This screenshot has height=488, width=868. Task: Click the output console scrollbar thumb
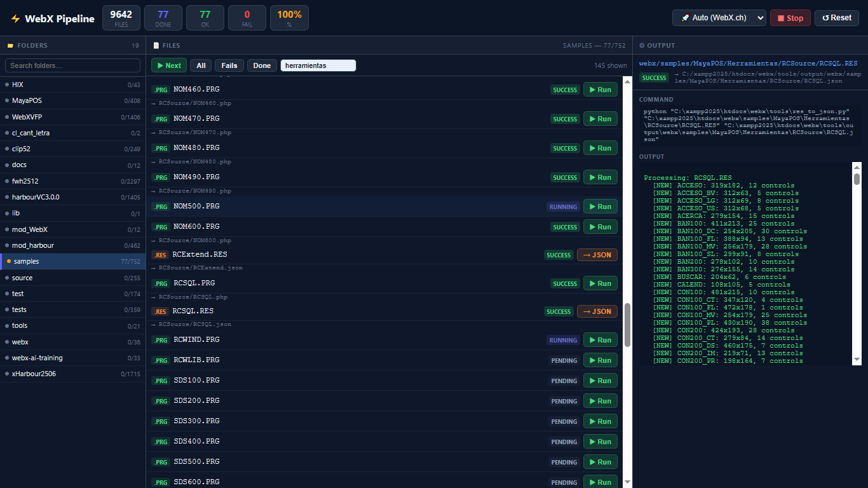coord(857,179)
